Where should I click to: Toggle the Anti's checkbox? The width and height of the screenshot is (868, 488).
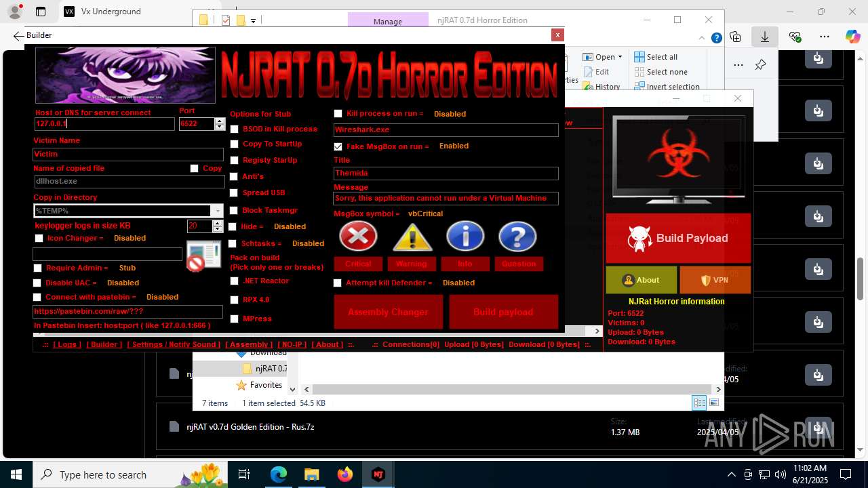tap(234, 176)
